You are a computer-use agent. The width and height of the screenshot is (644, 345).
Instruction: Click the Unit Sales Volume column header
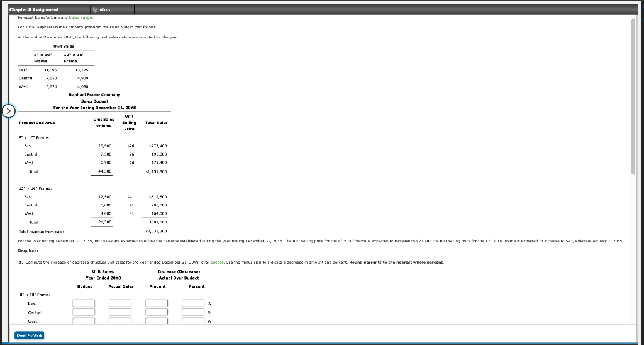click(104, 123)
